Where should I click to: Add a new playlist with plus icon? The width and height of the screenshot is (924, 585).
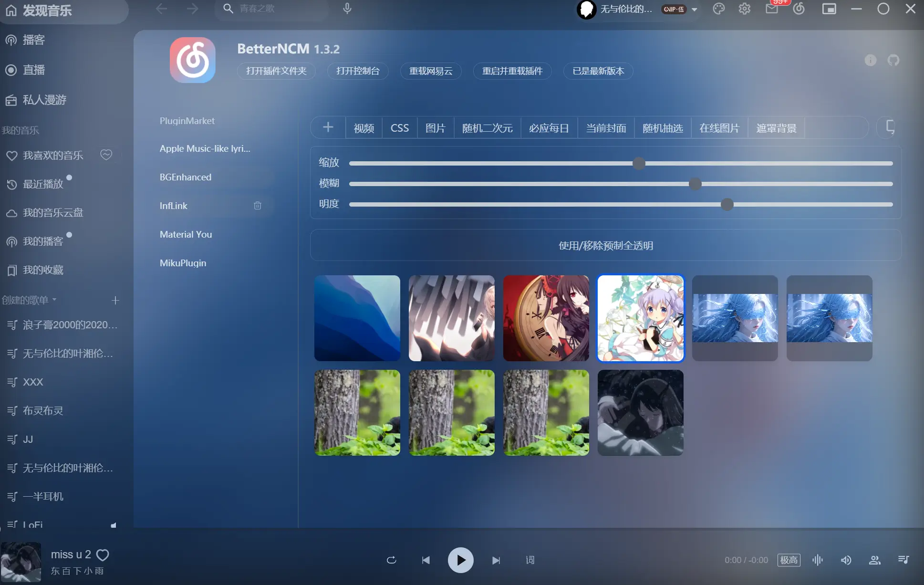115,300
